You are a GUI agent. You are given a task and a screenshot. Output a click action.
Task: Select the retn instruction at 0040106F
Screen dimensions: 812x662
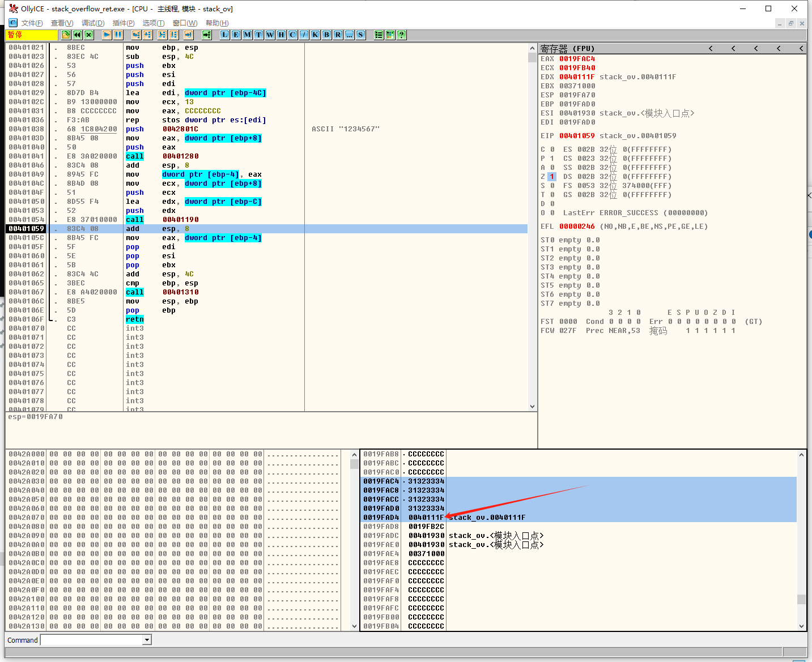tap(135, 319)
